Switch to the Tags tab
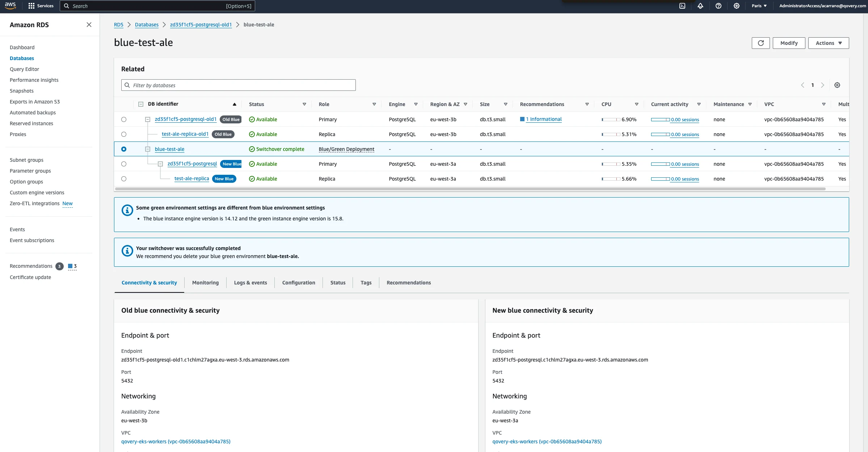This screenshot has height=452, width=868. point(366,283)
